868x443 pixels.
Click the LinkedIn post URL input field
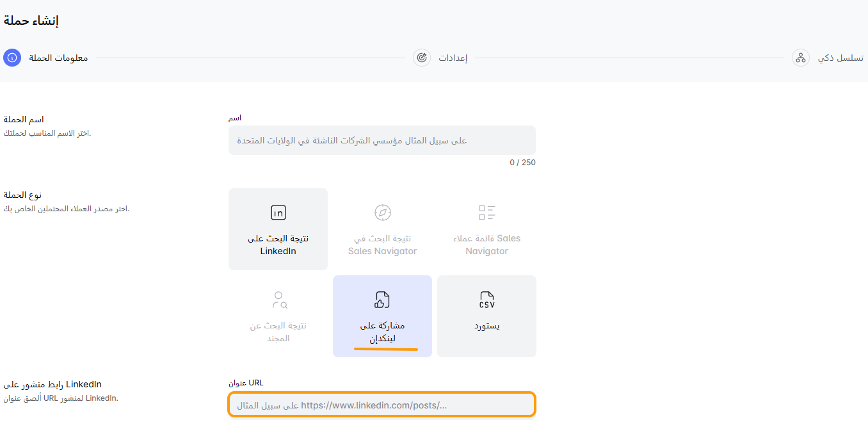point(382,405)
